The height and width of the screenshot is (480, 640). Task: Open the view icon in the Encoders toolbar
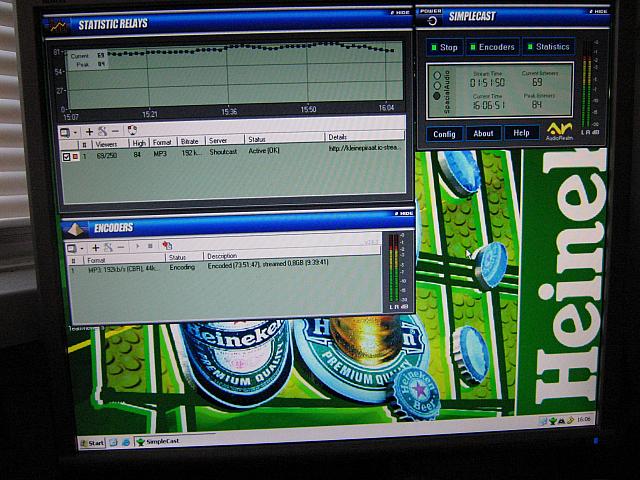pyautogui.click(x=72, y=248)
